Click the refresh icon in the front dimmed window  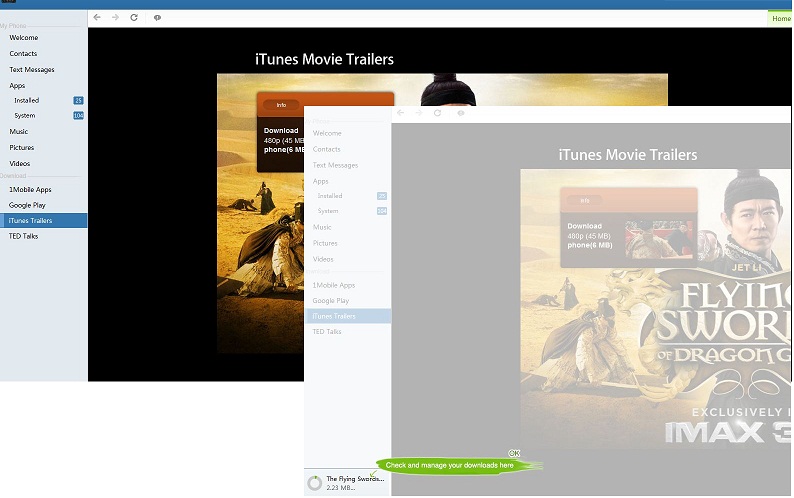point(438,112)
